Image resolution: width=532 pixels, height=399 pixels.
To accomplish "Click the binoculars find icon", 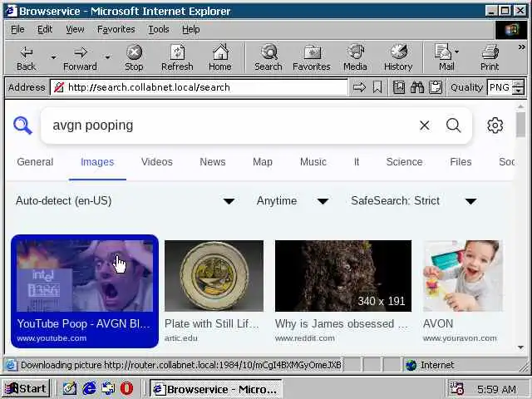I will pos(417,87).
